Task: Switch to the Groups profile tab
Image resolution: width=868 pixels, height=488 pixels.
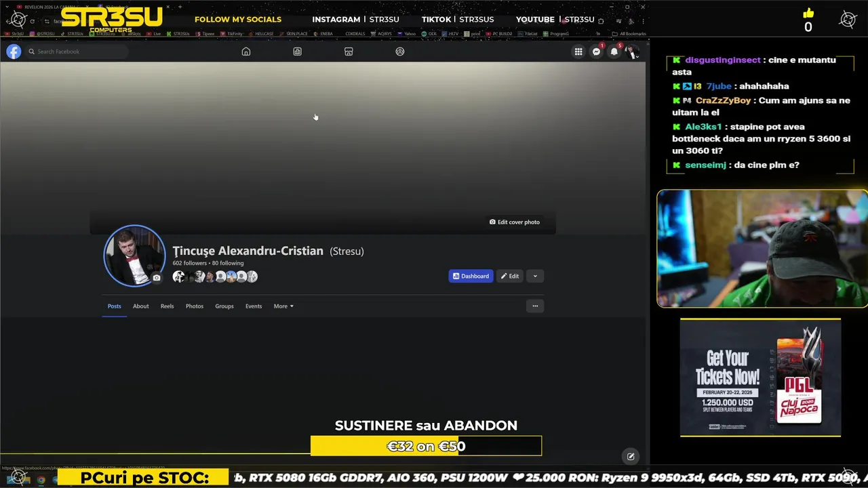Action: pos(224,306)
